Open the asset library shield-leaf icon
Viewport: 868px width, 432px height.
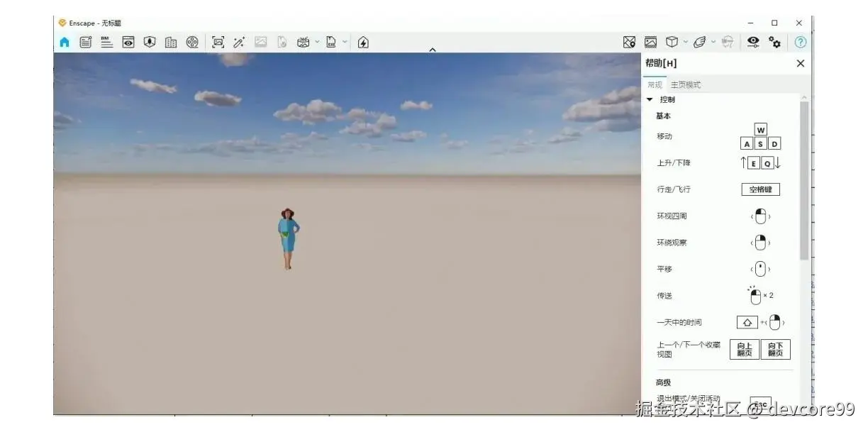click(x=150, y=42)
